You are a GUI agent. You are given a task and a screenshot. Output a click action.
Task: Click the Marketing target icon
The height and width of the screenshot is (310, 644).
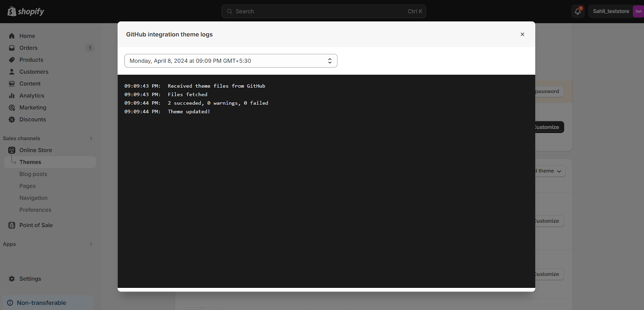[x=12, y=107]
